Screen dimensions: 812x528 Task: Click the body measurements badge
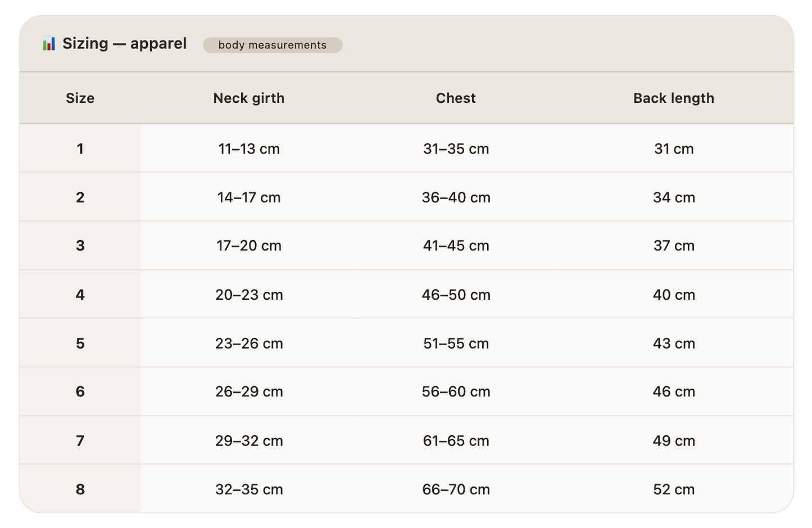point(273,45)
